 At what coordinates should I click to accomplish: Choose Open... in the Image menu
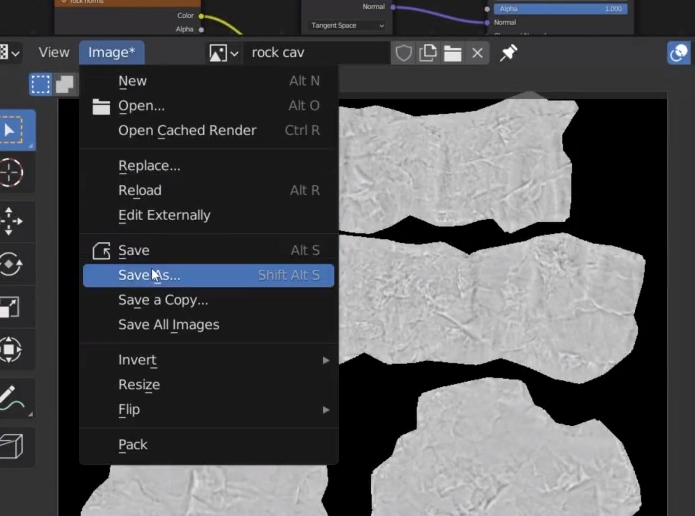(x=208, y=106)
